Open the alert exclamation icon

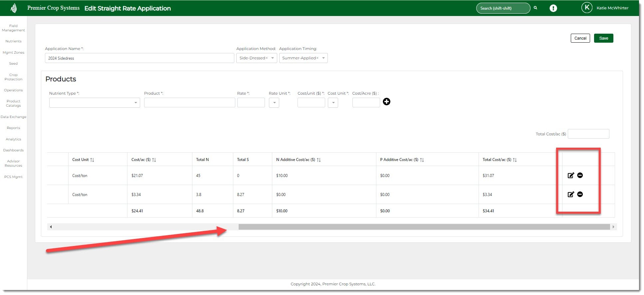(553, 8)
